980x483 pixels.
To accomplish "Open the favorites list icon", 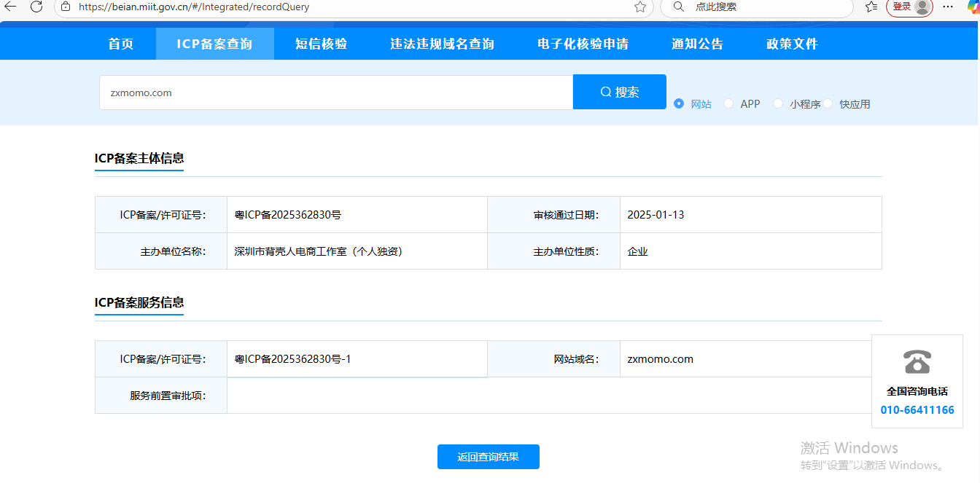I will click(x=871, y=7).
